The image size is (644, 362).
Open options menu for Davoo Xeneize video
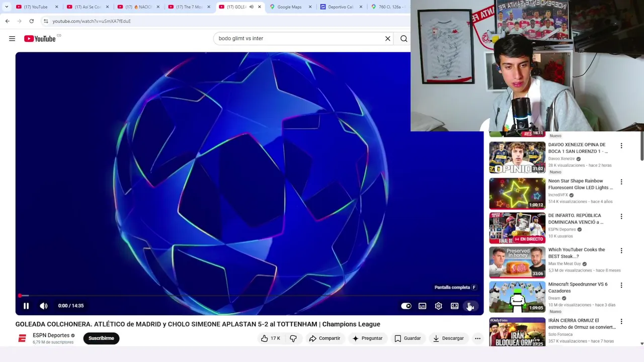(621, 146)
